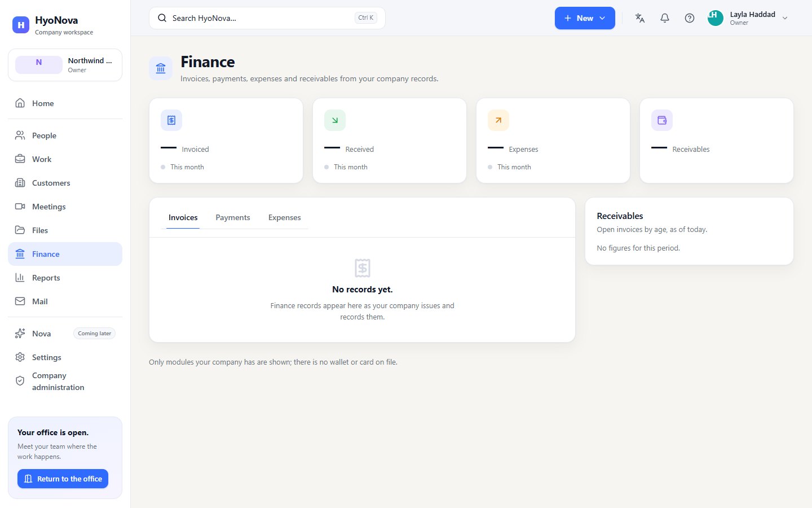
Task: Click the empty-state receipt icon
Action: click(363, 268)
